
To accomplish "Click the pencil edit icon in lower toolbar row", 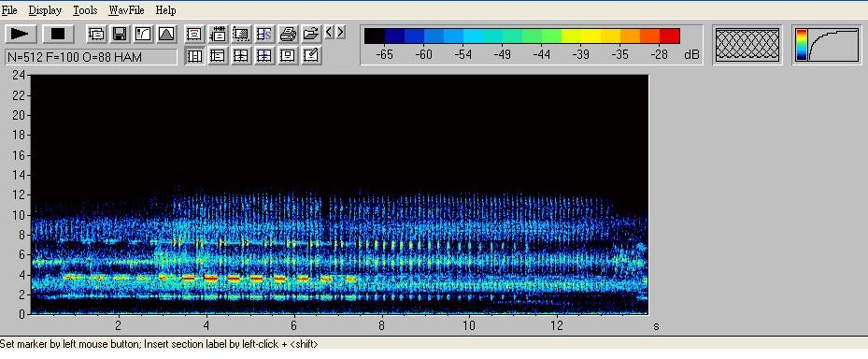I will [x=311, y=55].
